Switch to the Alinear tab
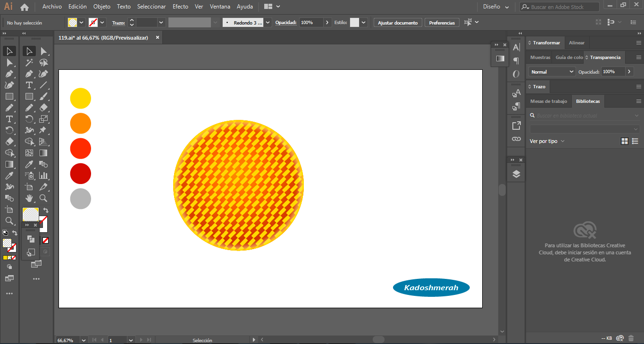Screen dimensions: 644x344 [577, 43]
